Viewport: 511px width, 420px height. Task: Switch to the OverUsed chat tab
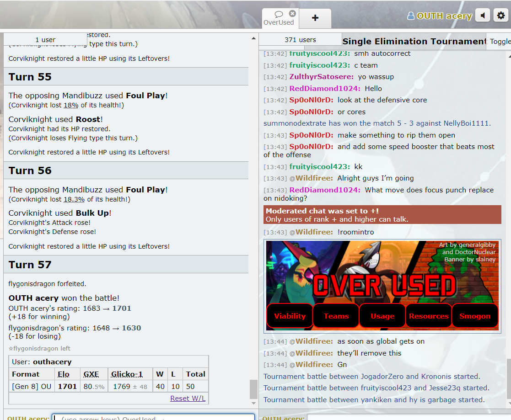[278, 19]
